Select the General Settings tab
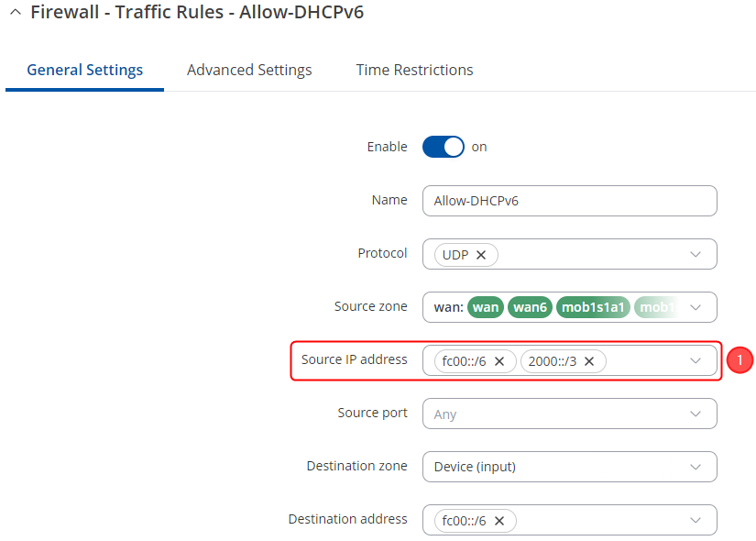 (x=84, y=70)
